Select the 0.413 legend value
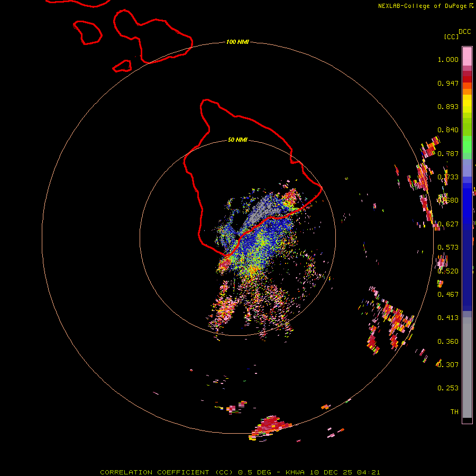 448,318
